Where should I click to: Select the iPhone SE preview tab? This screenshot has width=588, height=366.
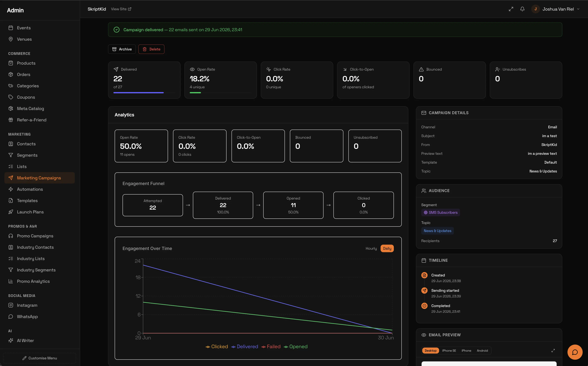449,351
